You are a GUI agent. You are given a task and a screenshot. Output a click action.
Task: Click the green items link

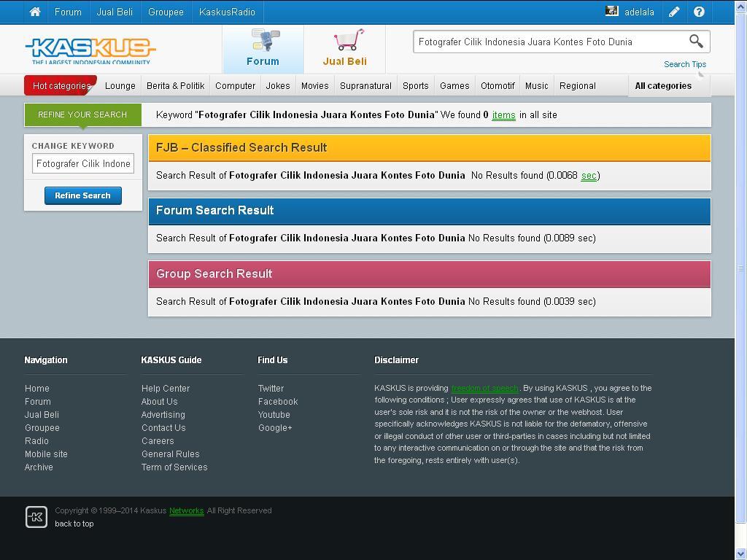(503, 115)
